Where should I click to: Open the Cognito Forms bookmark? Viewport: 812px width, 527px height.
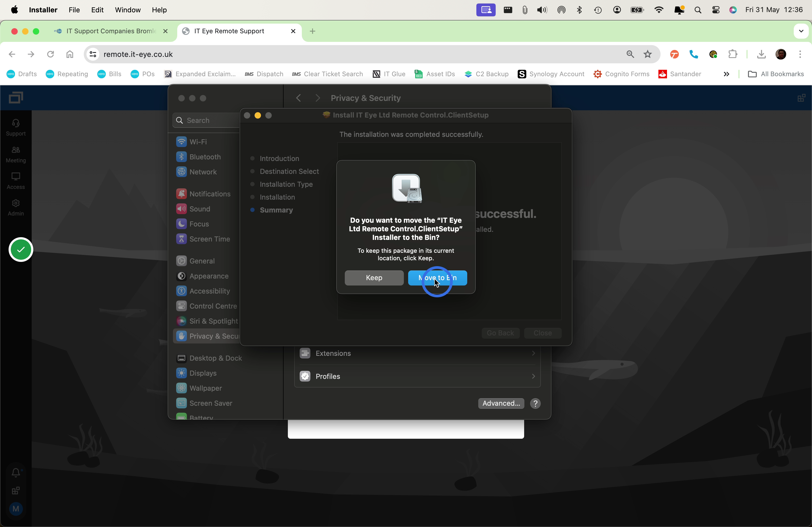pos(621,74)
